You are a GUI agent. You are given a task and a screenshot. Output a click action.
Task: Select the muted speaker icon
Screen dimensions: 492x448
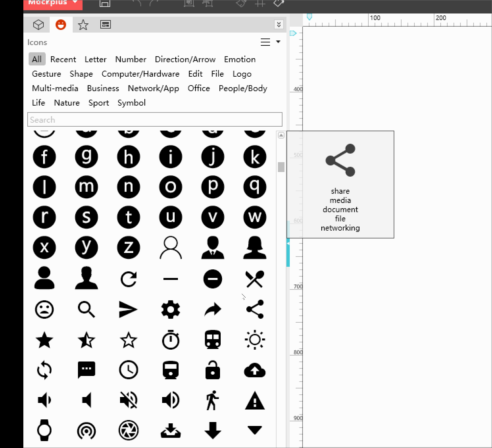(x=128, y=400)
